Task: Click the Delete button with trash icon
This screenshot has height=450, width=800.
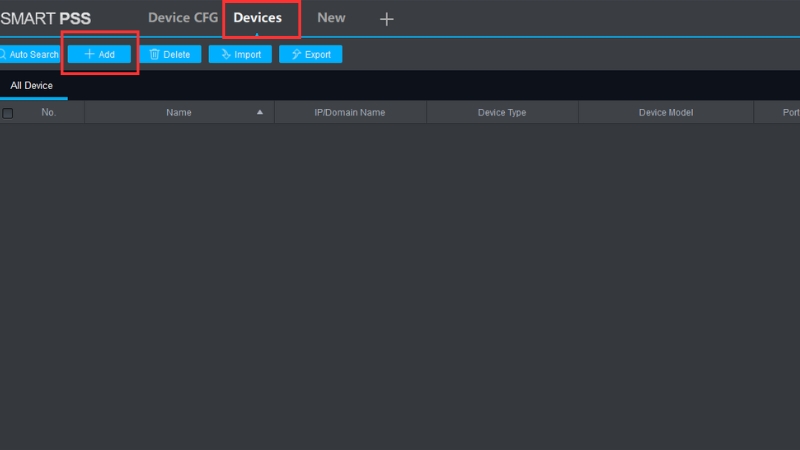Action: point(170,54)
